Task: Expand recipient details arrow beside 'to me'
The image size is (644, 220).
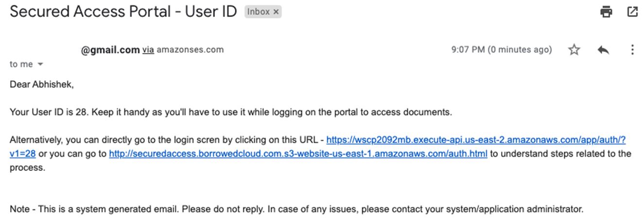Action: (x=40, y=65)
